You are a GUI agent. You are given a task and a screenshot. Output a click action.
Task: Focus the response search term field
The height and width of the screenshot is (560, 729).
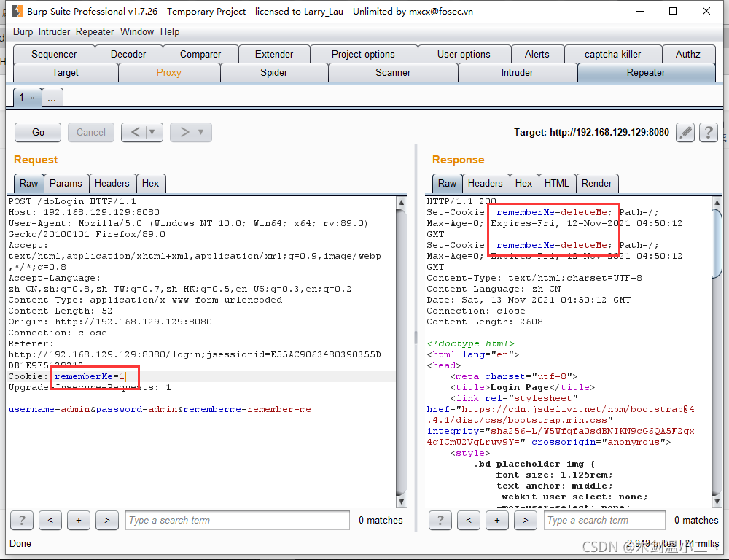click(x=605, y=520)
